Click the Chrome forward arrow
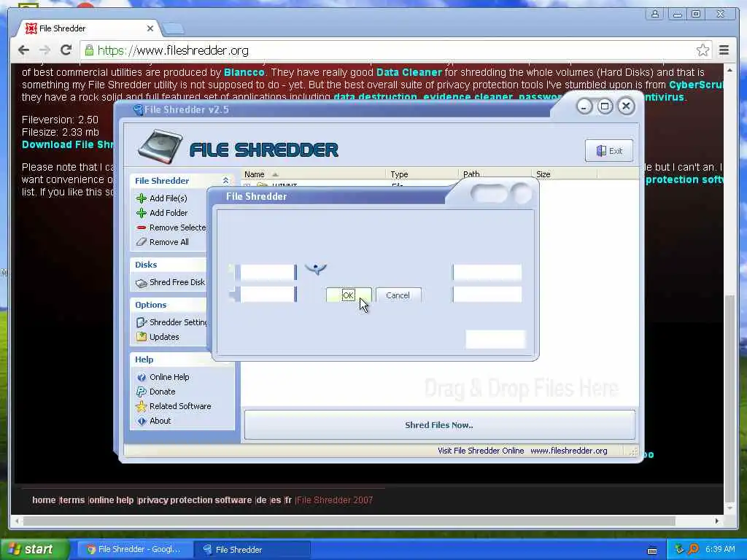Screen dimensions: 747x560 point(44,50)
